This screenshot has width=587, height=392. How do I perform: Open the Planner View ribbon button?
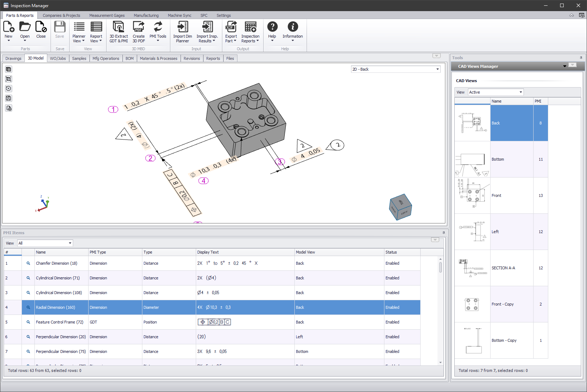79,31
